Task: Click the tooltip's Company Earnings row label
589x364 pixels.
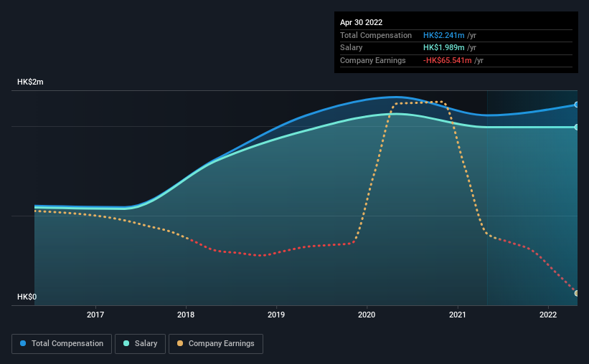Action: (372, 60)
